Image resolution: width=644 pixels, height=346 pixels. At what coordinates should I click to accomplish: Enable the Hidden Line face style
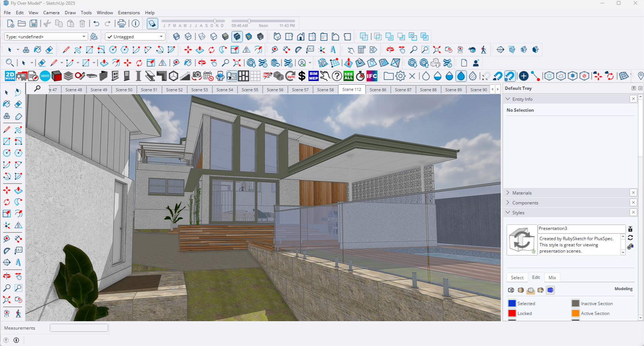(x=213, y=36)
